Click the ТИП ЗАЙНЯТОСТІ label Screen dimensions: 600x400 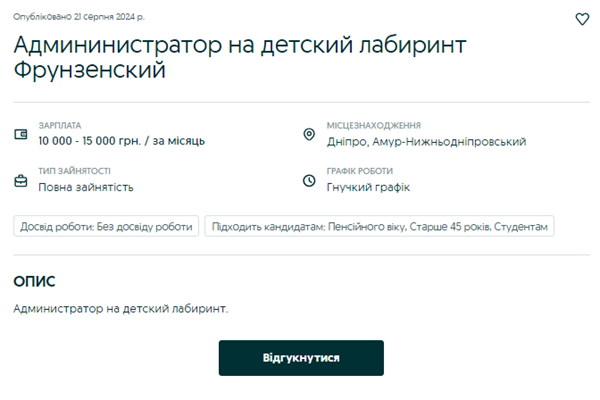[x=74, y=171]
